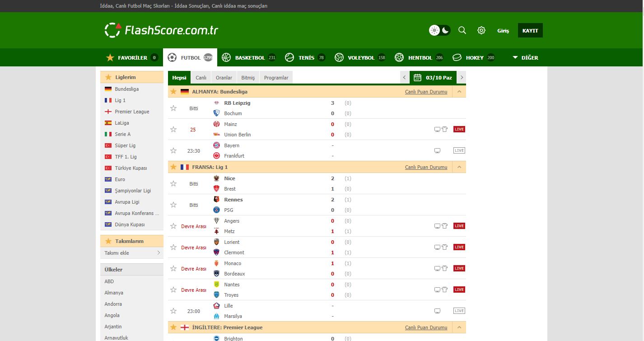
Task: Select the TENİS sport tab
Action: [305, 57]
